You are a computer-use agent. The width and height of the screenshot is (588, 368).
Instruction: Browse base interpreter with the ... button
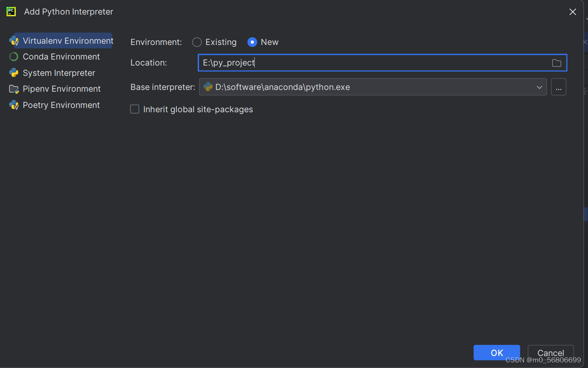click(558, 87)
